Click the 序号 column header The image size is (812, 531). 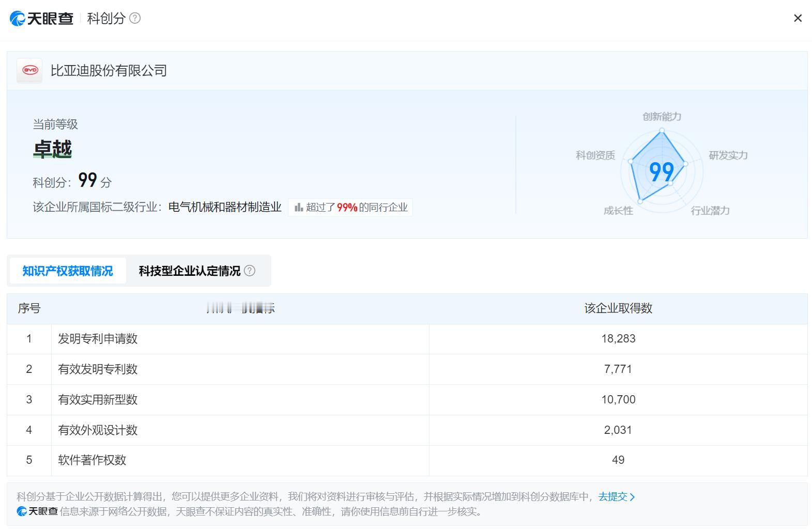29,308
